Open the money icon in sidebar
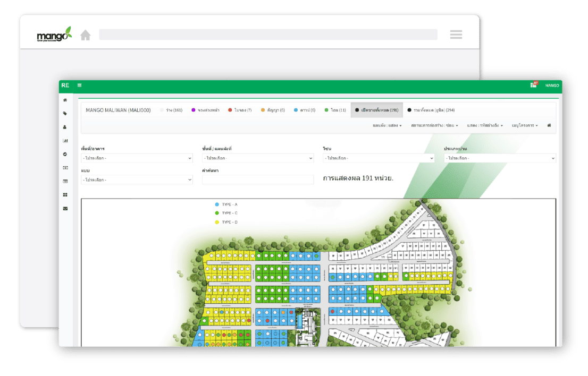 point(65,168)
